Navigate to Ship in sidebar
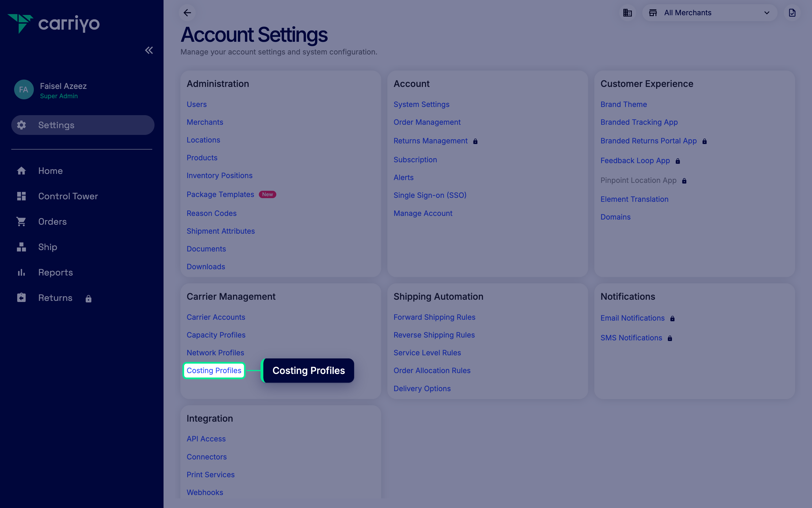812x508 pixels. 48,247
